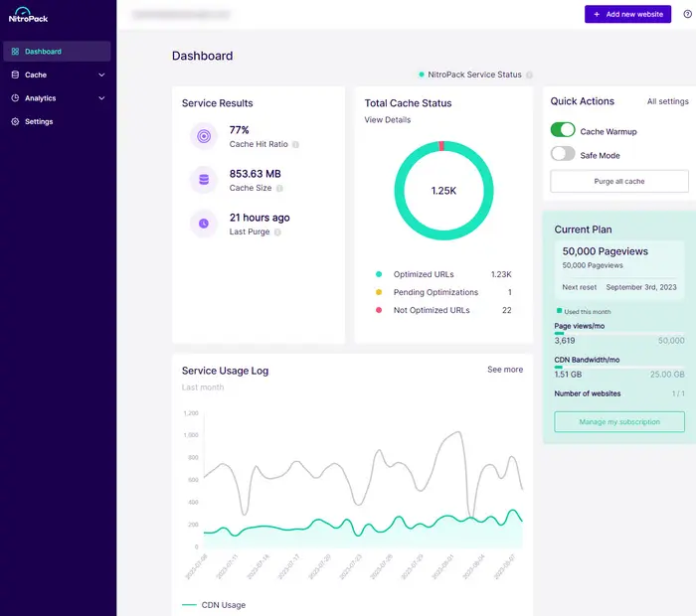Open View Details under Total Cache Status
This screenshot has width=696, height=616.
tap(388, 120)
